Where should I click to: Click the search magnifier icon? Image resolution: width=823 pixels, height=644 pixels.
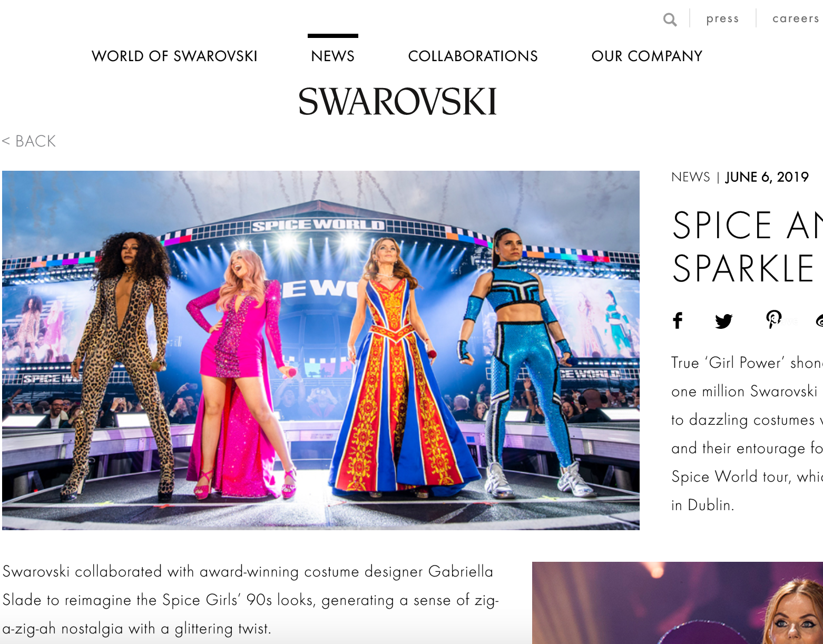(670, 19)
